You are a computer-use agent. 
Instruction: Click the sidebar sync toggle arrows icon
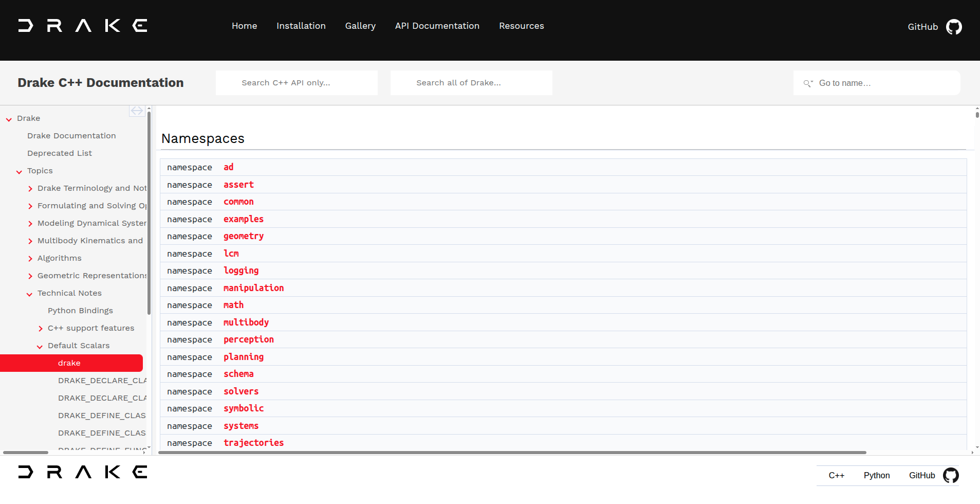pos(137,111)
